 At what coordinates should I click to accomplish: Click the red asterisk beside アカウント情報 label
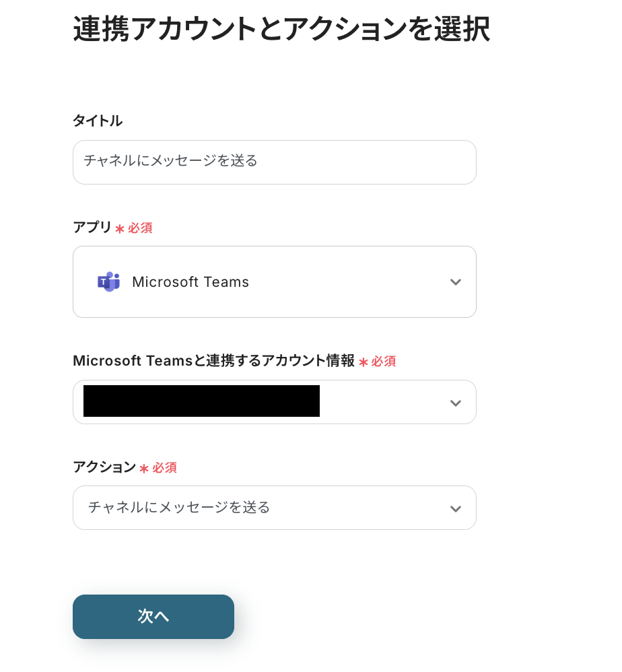364,362
